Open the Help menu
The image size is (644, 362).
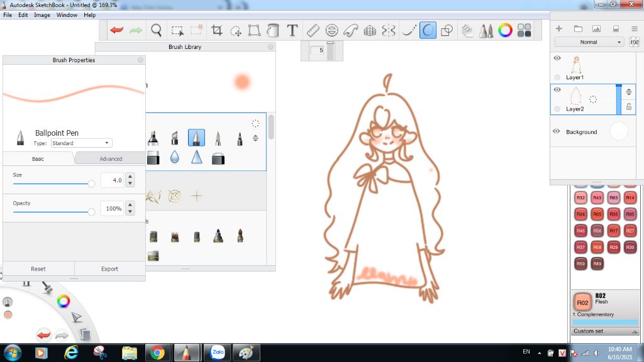[89, 15]
